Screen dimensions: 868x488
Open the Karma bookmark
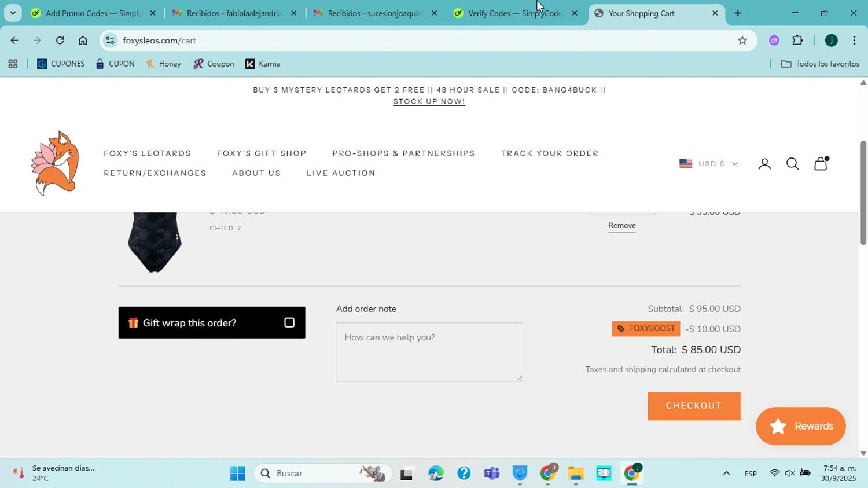click(263, 64)
